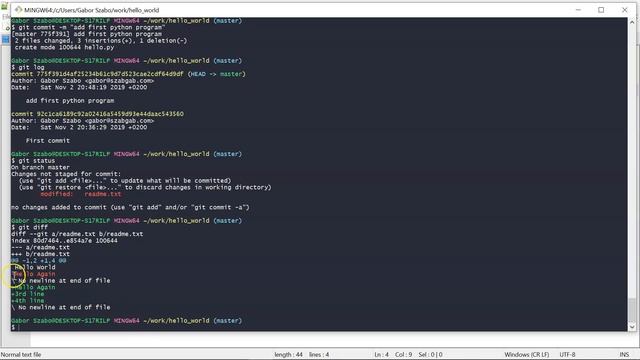Toggle the 'INS' insert mode indicator
The height and width of the screenshot is (360, 640).
pos(624,355)
